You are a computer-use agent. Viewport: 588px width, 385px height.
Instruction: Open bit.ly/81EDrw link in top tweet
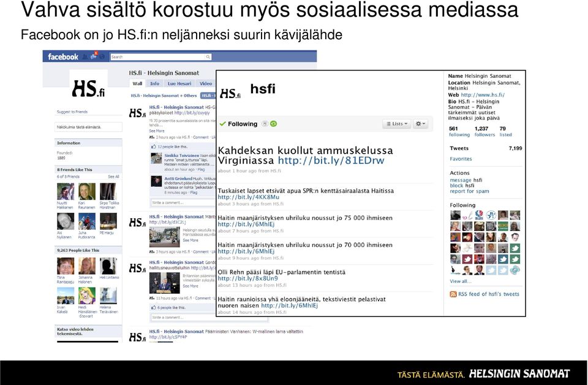[331, 161]
